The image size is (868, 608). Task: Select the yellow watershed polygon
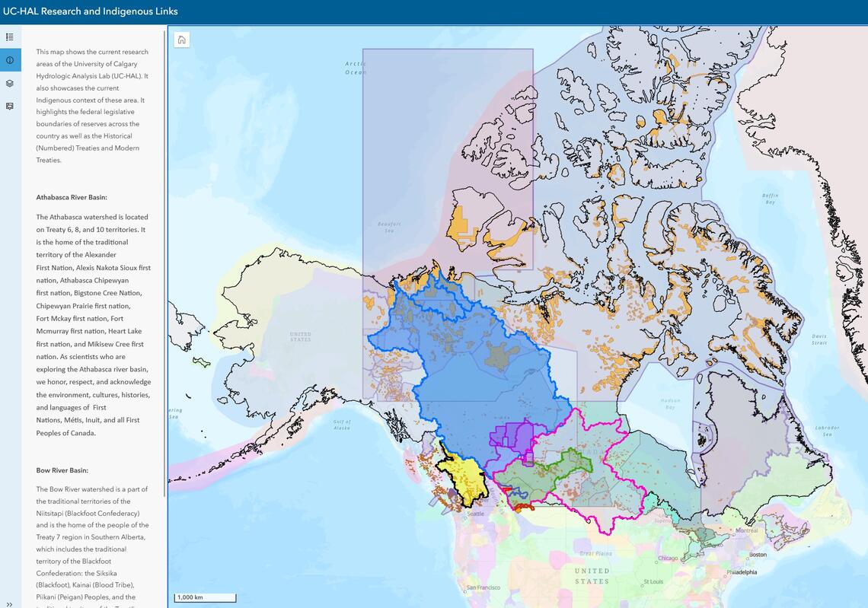pos(466,479)
